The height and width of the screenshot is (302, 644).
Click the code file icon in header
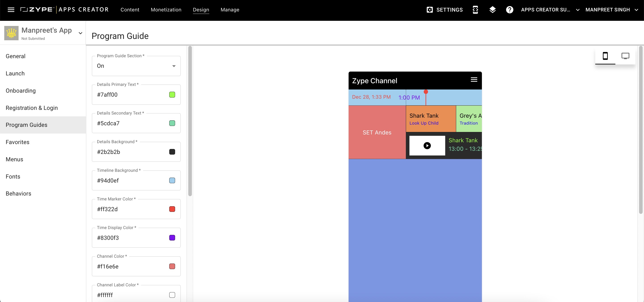click(475, 10)
